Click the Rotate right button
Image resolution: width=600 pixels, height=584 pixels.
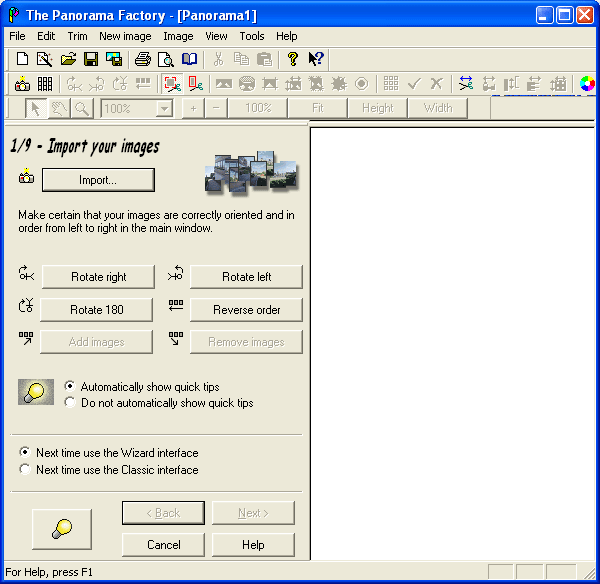[x=98, y=277]
